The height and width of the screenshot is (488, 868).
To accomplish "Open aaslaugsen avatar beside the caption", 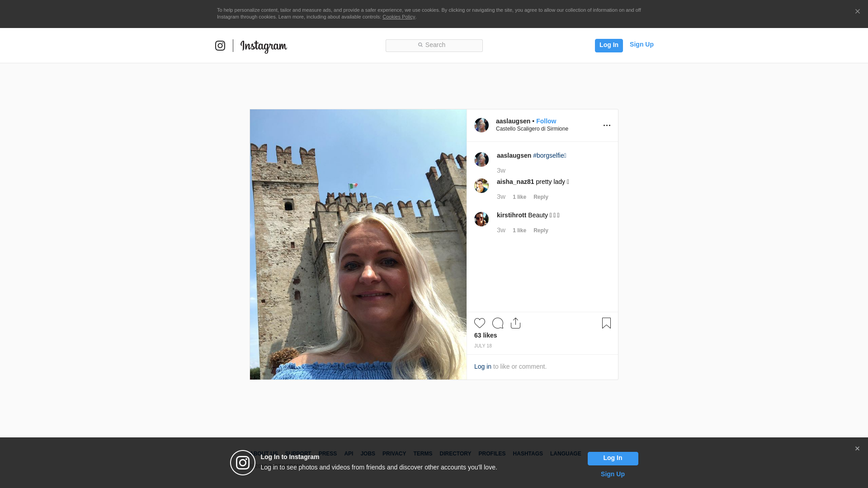I will [481, 160].
